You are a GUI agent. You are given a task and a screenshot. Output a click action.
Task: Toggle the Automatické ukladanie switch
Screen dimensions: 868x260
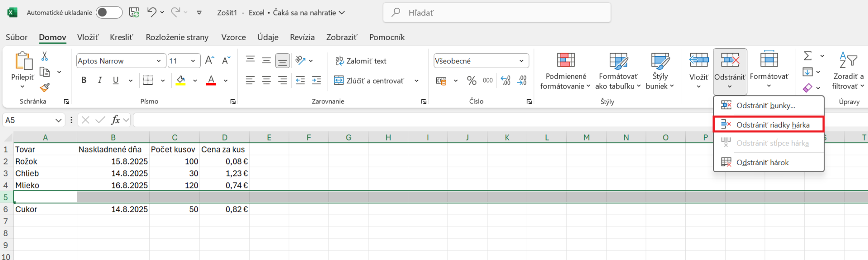pyautogui.click(x=109, y=13)
